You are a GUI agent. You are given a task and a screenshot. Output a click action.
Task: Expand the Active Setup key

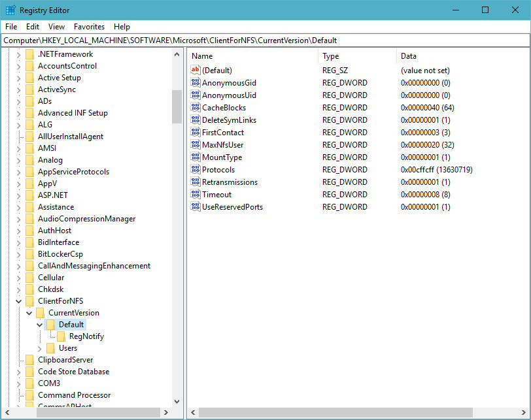tap(18, 78)
